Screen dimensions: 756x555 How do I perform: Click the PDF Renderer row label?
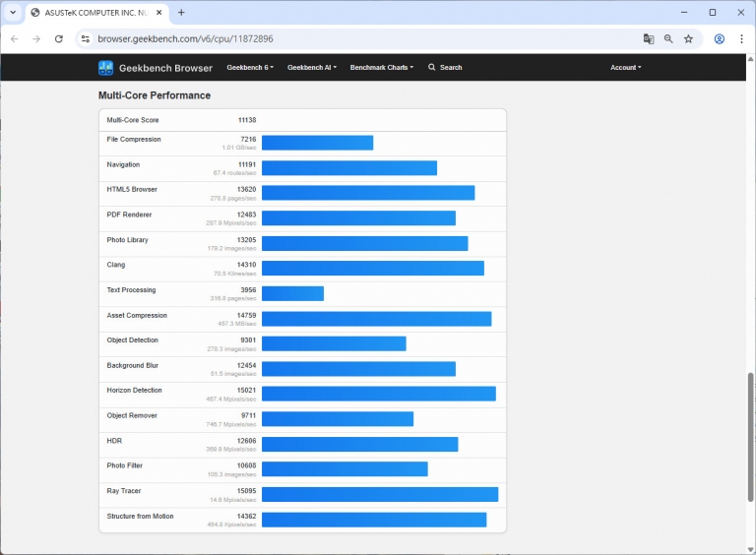pyautogui.click(x=129, y=215)
